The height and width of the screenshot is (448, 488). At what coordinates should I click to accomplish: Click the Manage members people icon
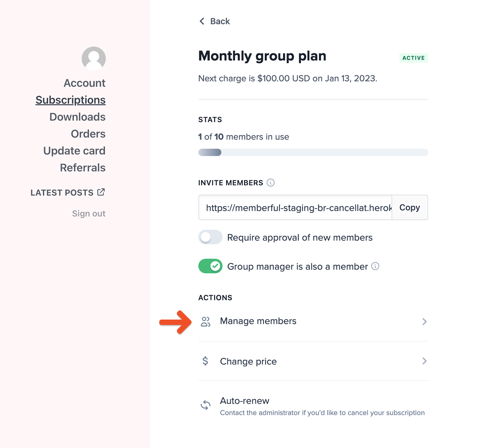pyautogui.click(x=206, y=322)
